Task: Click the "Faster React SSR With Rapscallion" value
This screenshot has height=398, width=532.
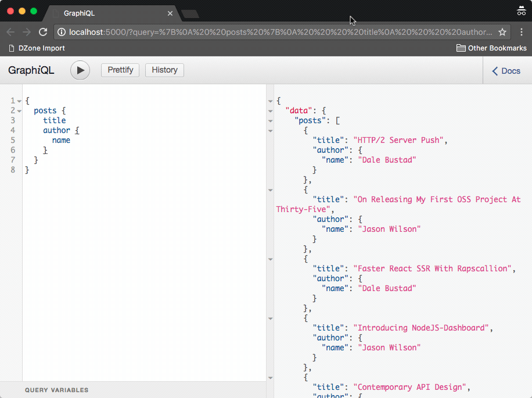Action: pos(432,268)
